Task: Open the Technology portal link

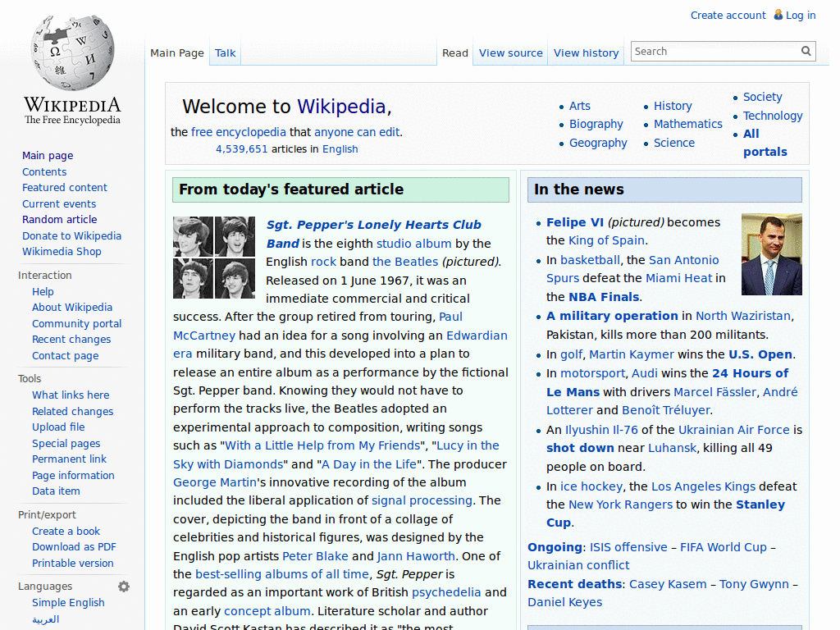Action: pos(773,116)
